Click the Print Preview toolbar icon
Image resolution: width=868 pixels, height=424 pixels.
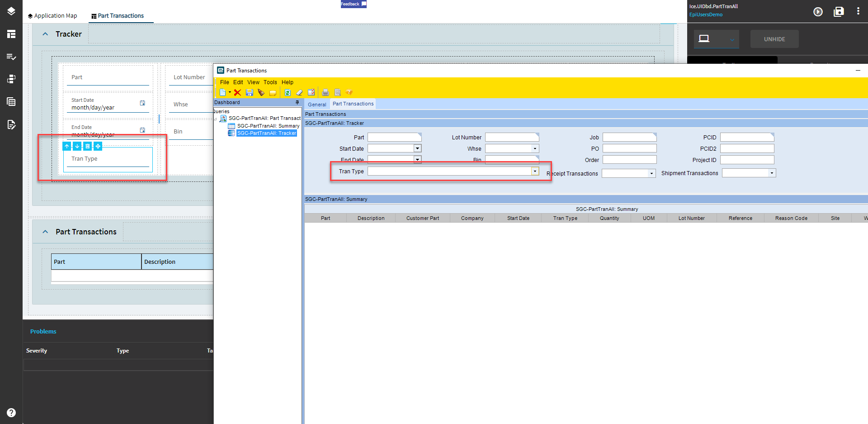(x=337, y=92)
